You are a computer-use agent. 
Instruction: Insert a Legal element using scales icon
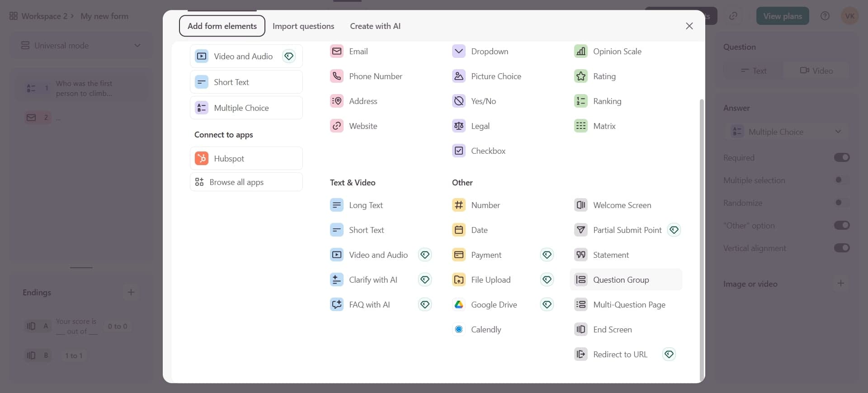(458, 126)
